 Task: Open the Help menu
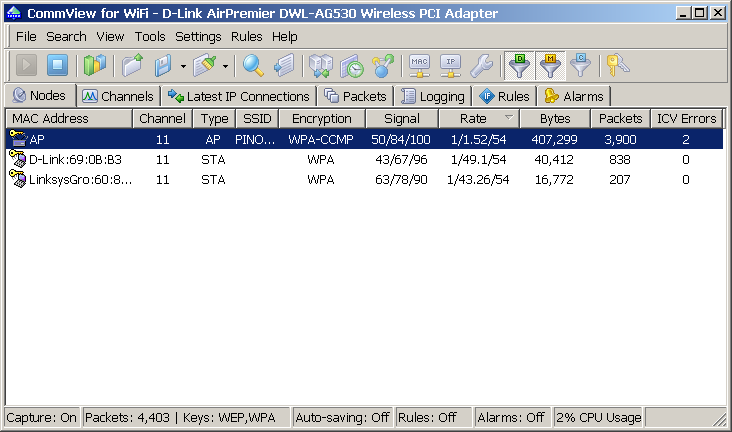tap(285, 36)
